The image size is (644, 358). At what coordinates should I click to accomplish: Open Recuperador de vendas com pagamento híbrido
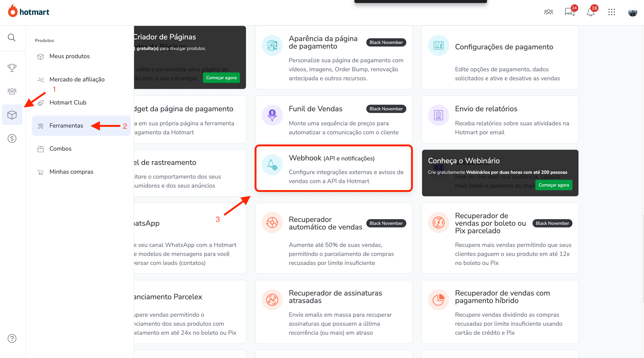tap(500, 312)
